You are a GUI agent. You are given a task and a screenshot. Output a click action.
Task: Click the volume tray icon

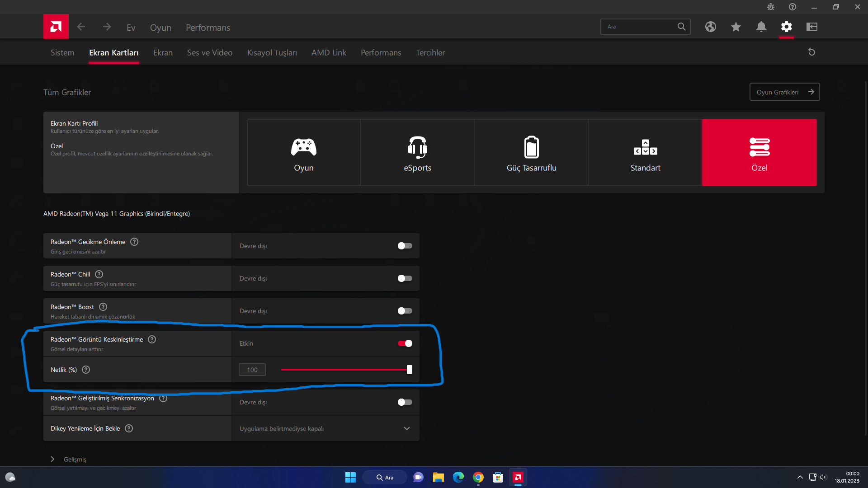tap(823, 477)
